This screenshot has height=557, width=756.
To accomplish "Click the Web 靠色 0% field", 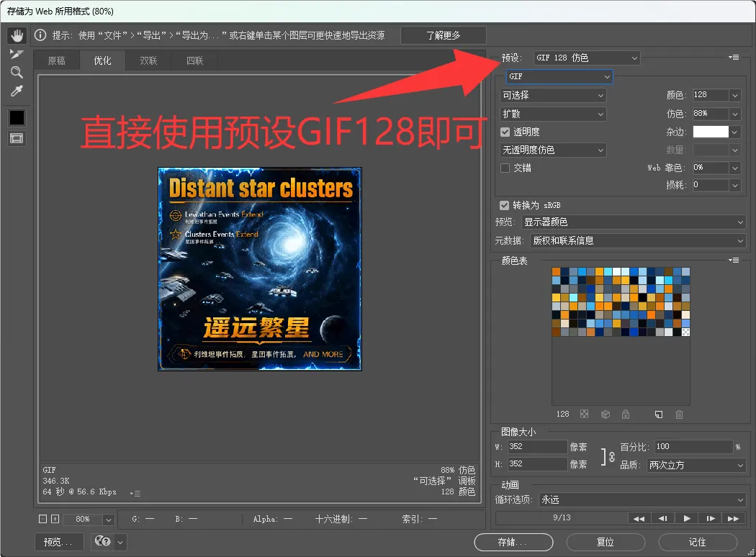I will coord(710,168).
